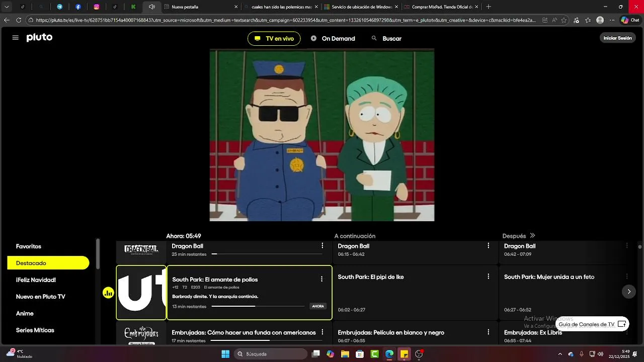Open the pinned Instagram tab

coord(97,7)
